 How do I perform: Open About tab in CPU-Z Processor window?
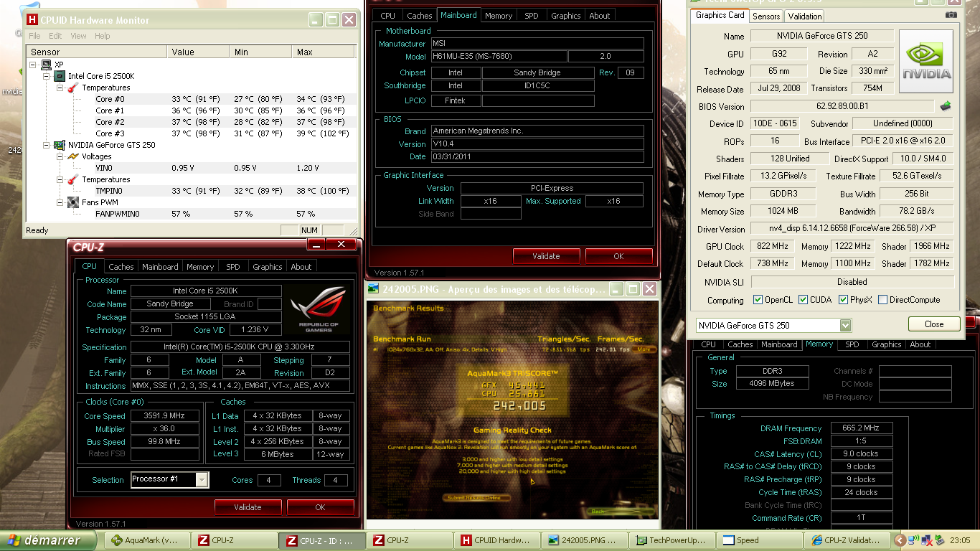point(301,267)
